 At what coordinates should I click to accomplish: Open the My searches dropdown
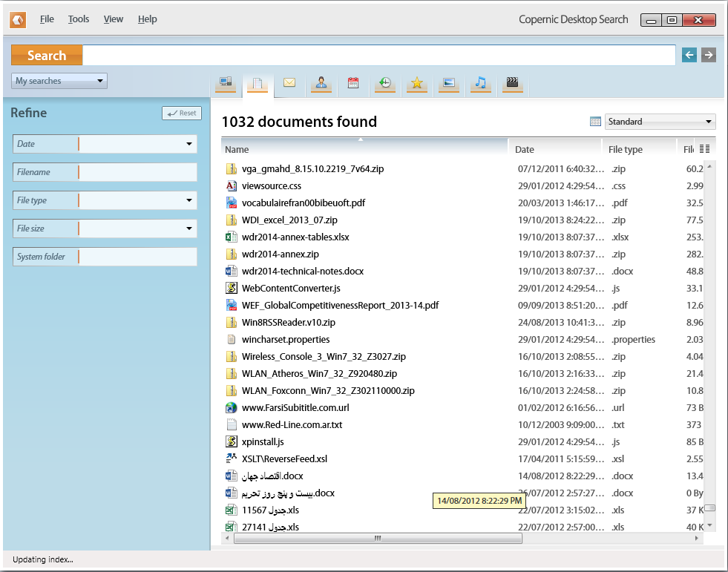pos(59,81)
